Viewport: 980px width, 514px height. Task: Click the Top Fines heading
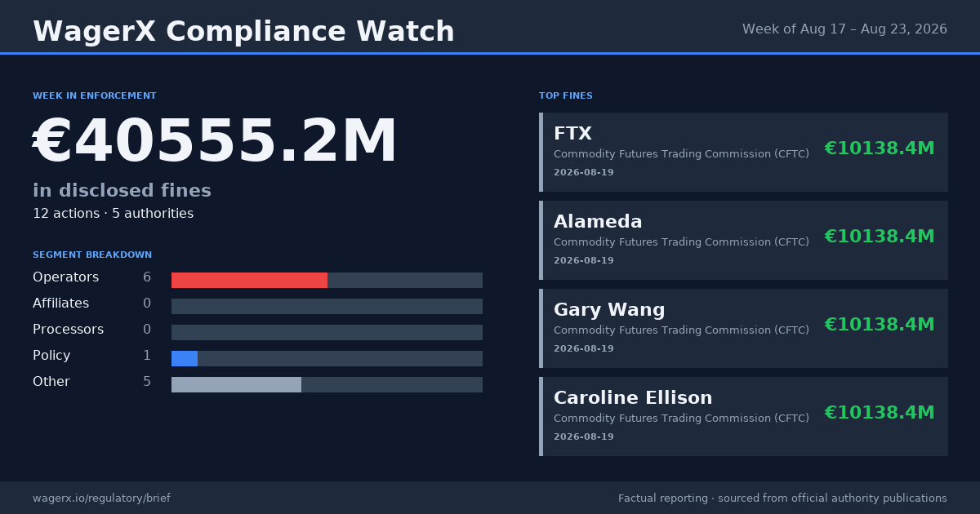tap(566, 95)
